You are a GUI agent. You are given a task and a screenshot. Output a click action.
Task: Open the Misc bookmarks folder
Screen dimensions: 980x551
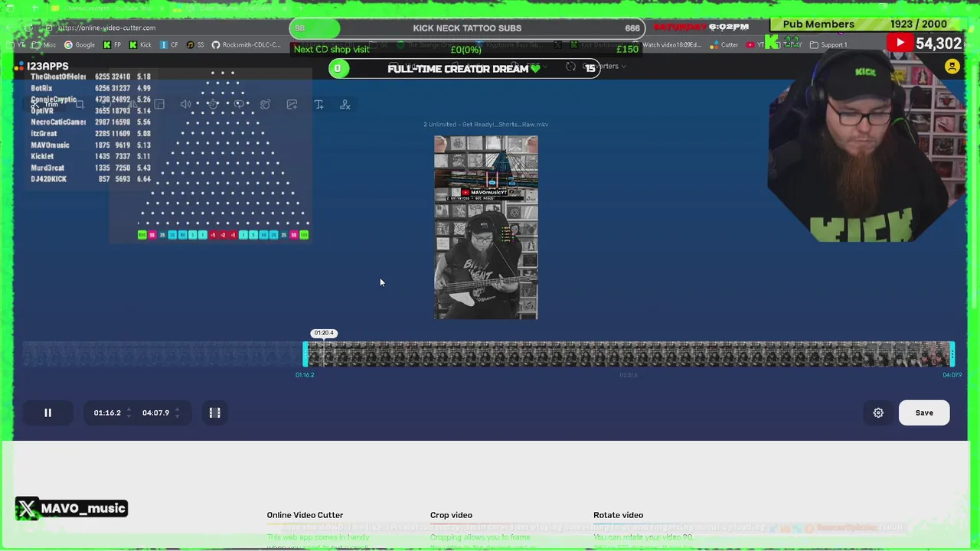coord(46,44)
